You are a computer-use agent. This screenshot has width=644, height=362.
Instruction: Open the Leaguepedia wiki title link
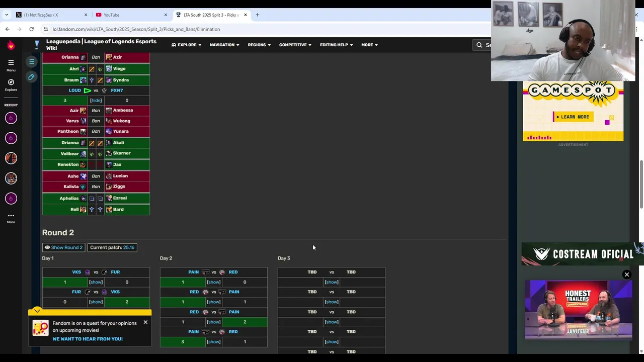101,45
